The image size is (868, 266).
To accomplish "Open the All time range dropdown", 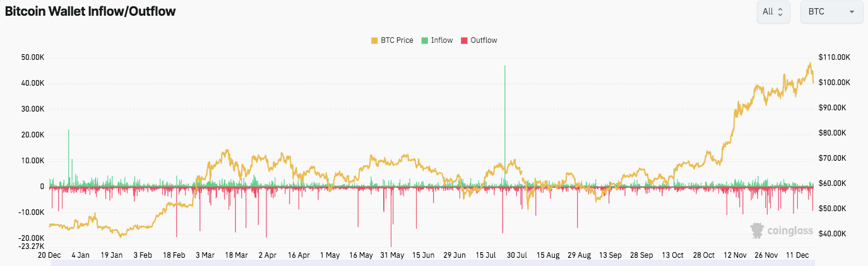I will click(773, 11).
